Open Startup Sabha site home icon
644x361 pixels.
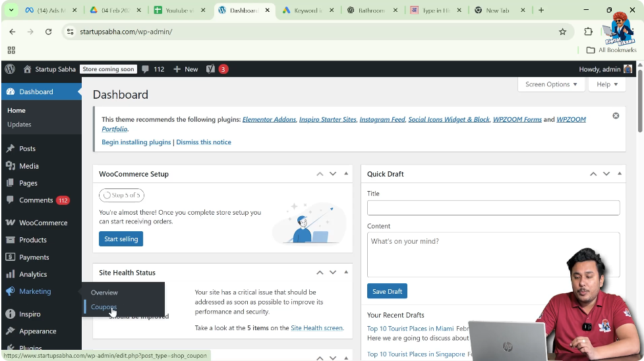tap(27, 69)
